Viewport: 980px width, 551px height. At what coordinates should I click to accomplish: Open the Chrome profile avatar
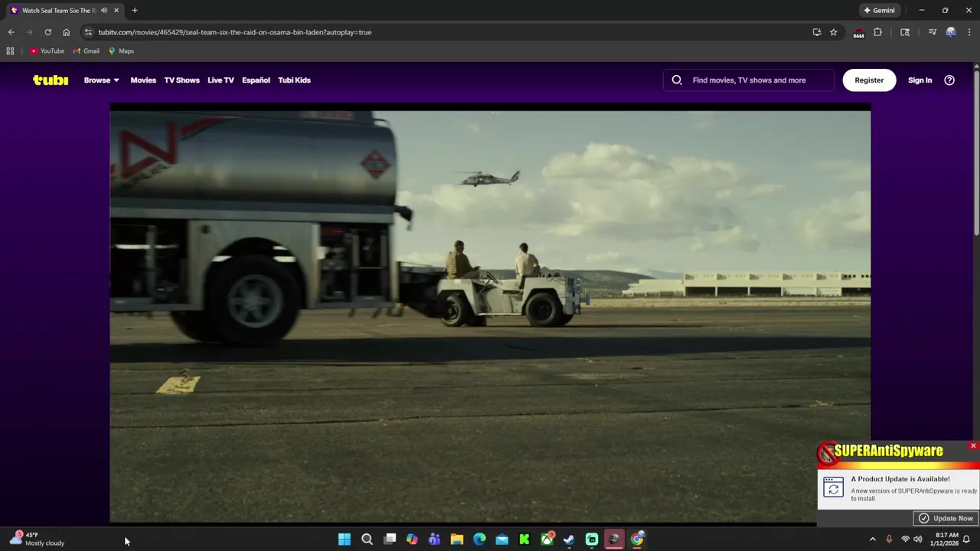point(951,32)
